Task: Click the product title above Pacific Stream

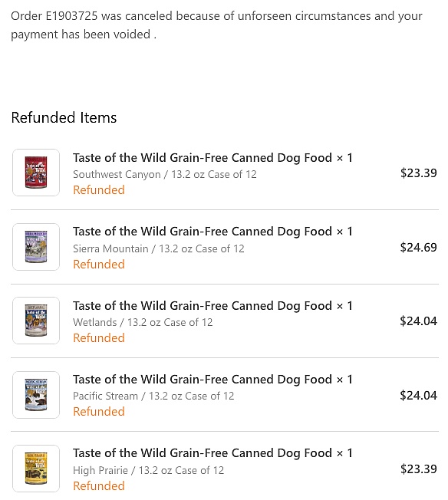Action: point(212,380)
